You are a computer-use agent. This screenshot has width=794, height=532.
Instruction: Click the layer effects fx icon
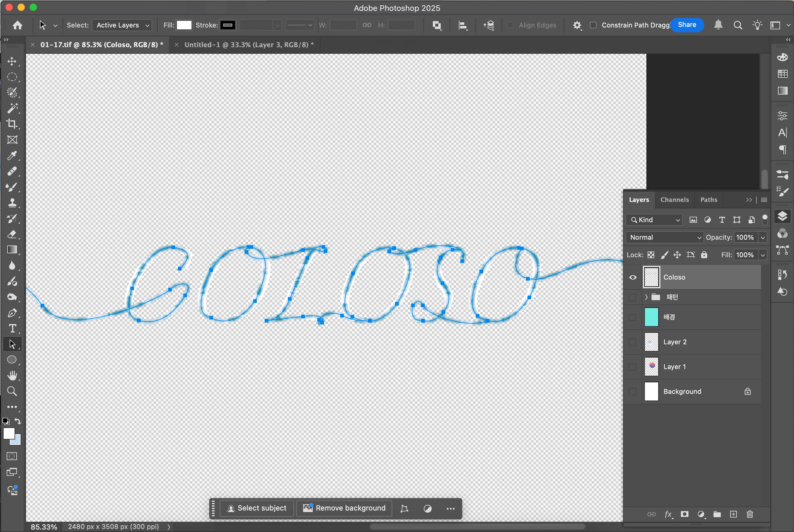point(668,514)
